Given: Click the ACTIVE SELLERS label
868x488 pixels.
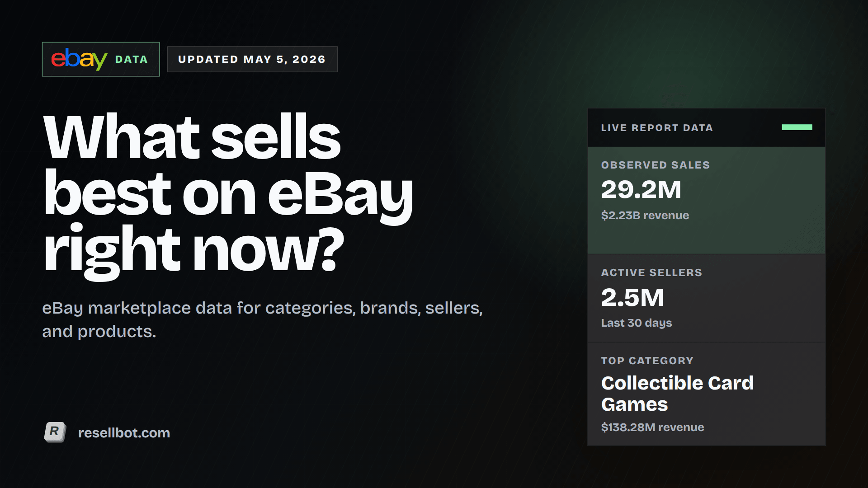Looking at the screenshot, I should point(651,273).
